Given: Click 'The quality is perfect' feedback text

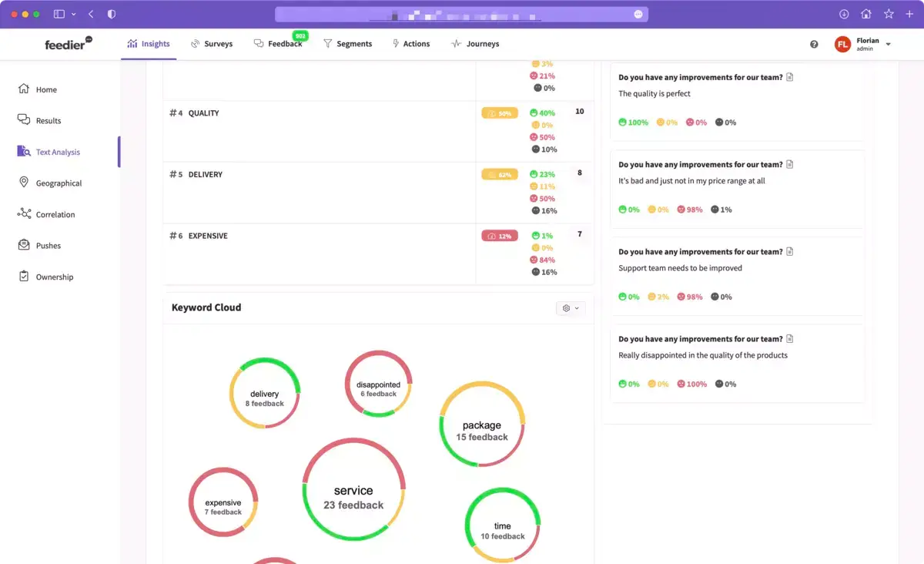Looking at the screenshot, I should coord(654,94).
